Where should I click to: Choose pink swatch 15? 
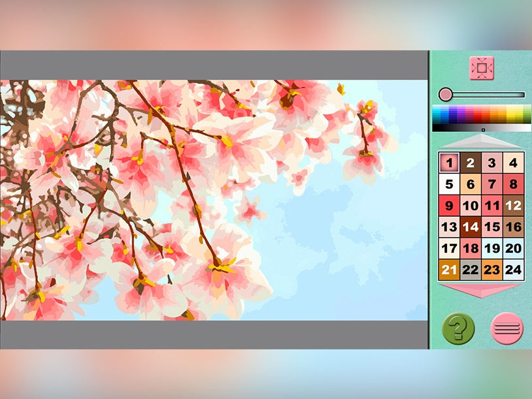tap(491, 227)
